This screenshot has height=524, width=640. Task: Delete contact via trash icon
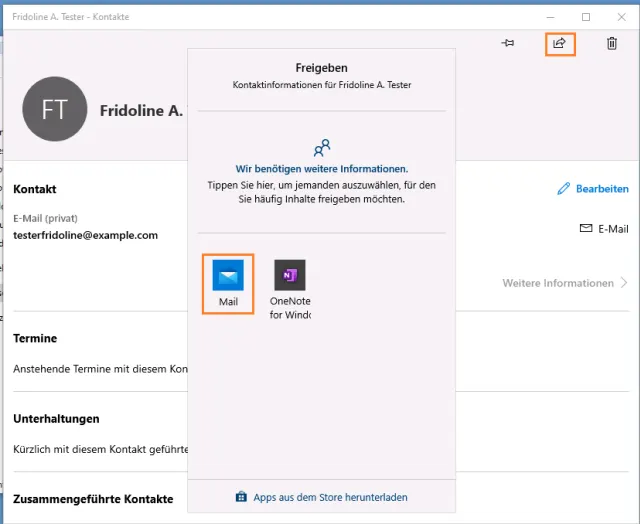point(612,43)
